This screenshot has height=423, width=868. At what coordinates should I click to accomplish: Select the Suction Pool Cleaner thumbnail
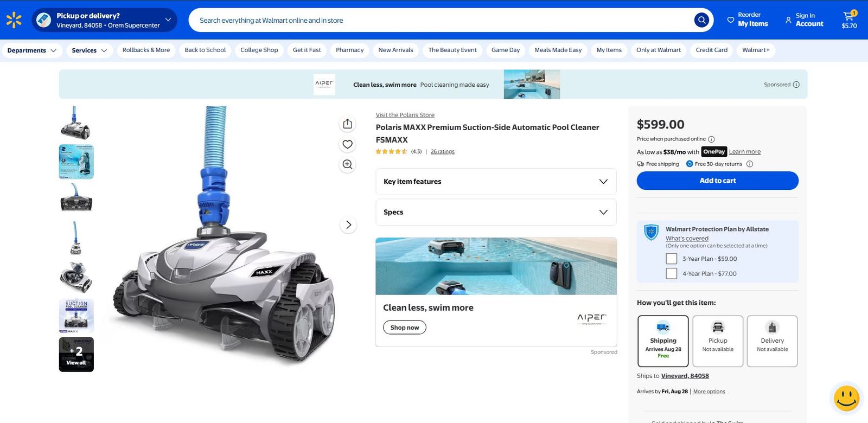tap(76, 316)
